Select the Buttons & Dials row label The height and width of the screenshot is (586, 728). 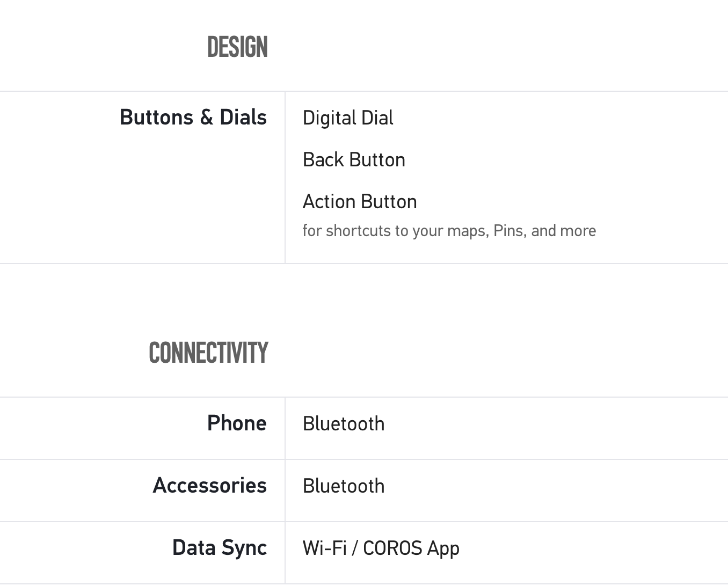pos(193,118)
